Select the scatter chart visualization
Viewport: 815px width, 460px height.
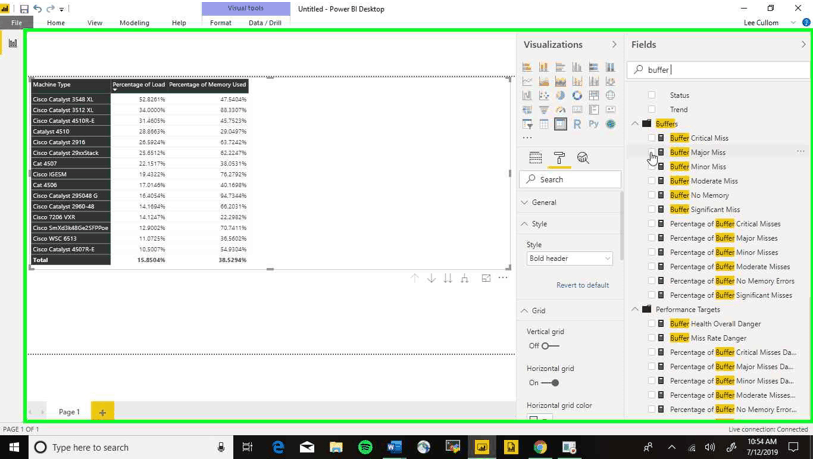tap(544, 96)
